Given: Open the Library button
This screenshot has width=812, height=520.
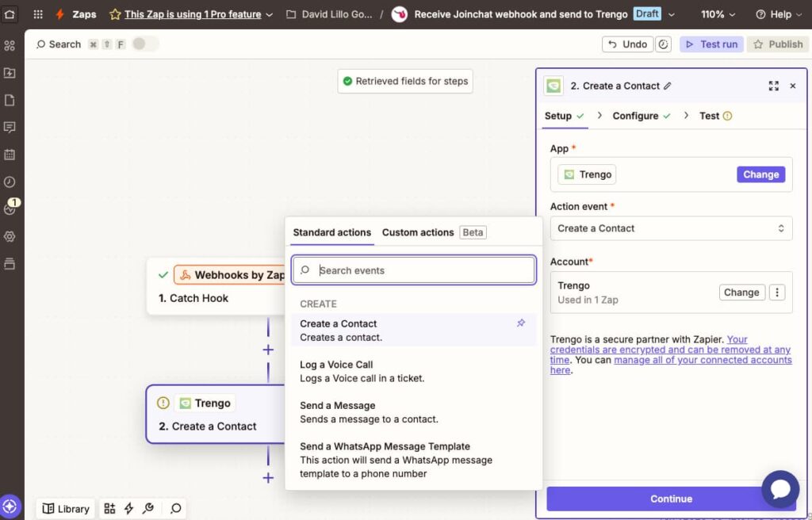Looking at the screenshot, I should 66,509.
